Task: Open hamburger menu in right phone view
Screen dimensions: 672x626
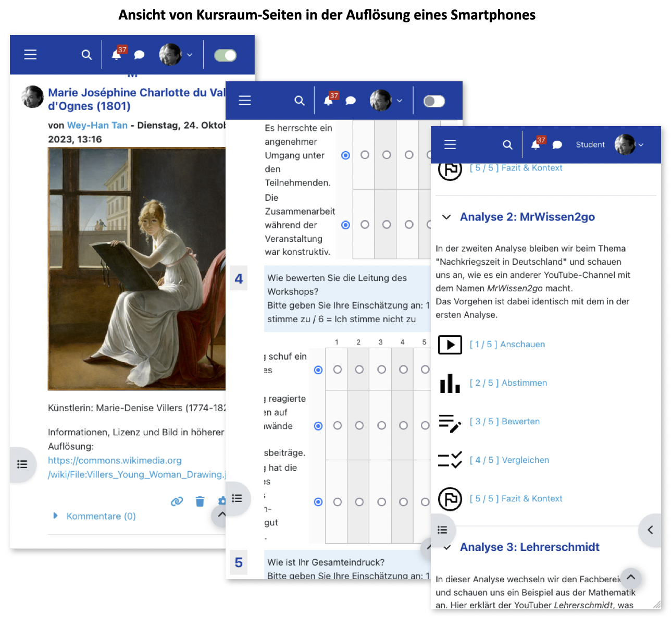Action: 450,145
